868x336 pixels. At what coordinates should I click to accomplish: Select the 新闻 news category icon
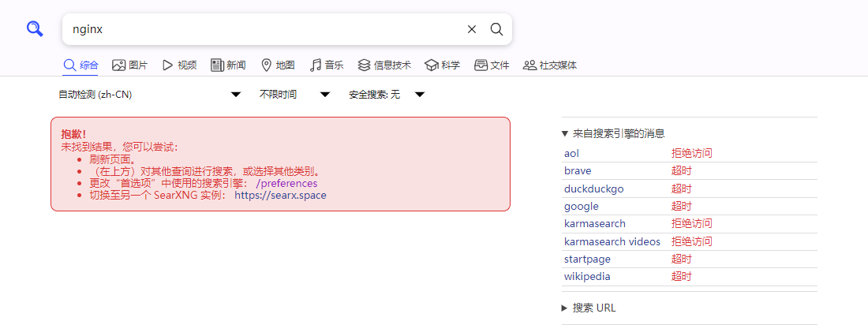[218, 65]
